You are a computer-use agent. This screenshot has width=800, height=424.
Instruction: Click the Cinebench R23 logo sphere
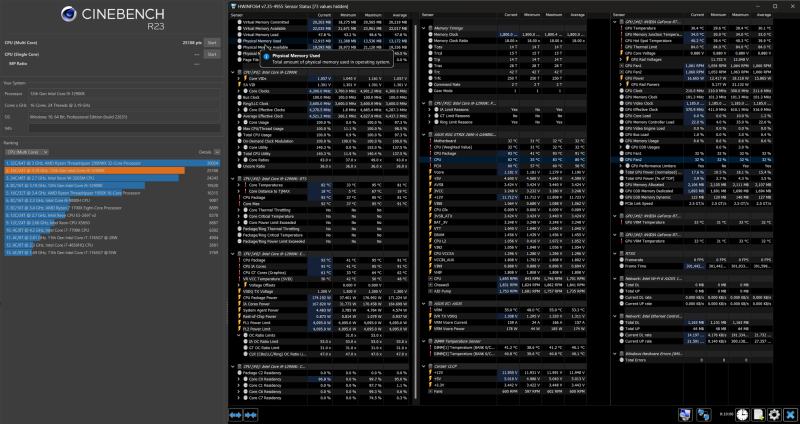point(69,14)
